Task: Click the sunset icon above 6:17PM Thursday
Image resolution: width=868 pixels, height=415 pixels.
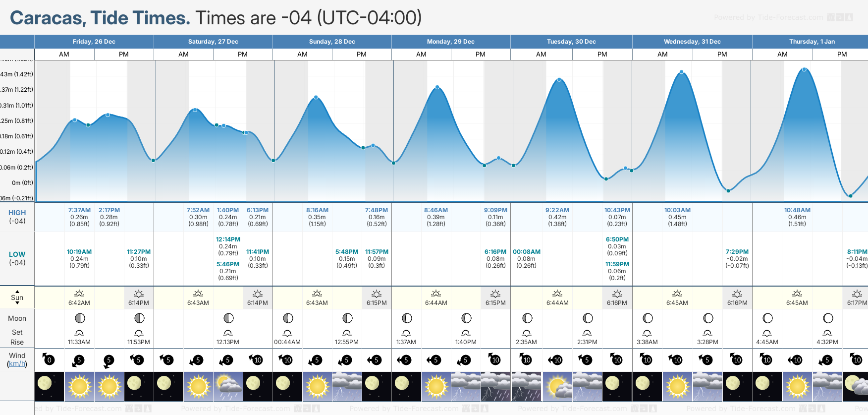Action: [857, 294]
